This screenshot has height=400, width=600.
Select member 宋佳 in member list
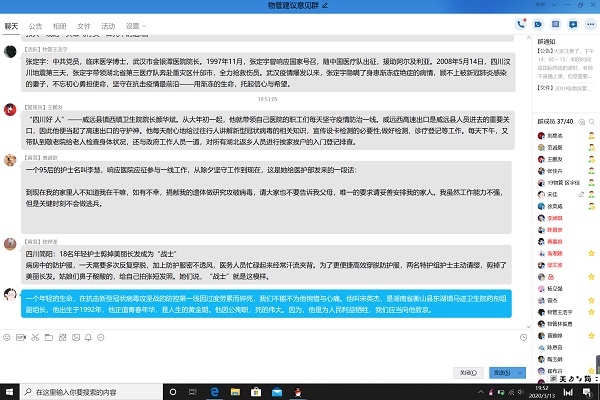click(x=552, y=194)
